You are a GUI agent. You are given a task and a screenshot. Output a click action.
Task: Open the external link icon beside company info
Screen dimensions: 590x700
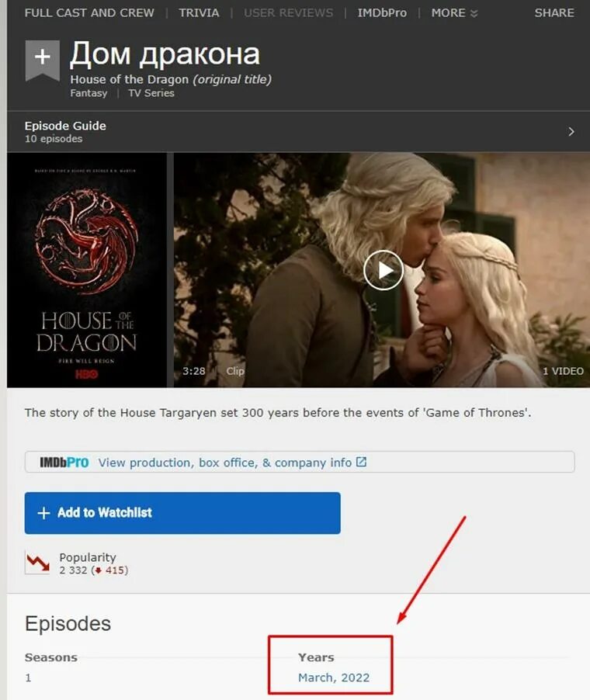361,462
